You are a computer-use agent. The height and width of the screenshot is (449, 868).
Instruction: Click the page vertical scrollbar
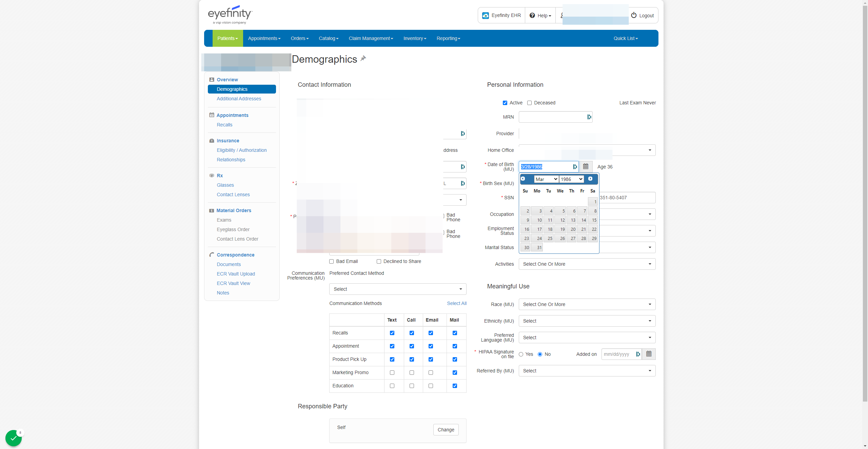tap(865, 203)
